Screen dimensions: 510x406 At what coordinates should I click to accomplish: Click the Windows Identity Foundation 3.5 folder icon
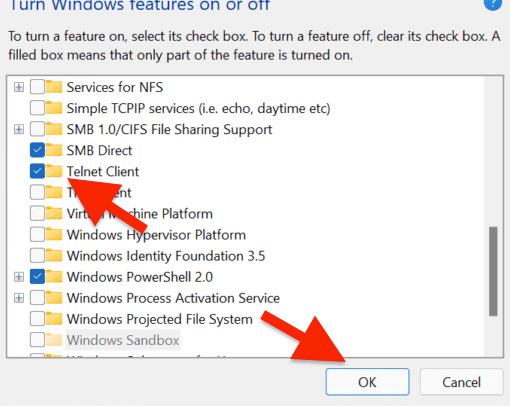click(x=54, y=256)
